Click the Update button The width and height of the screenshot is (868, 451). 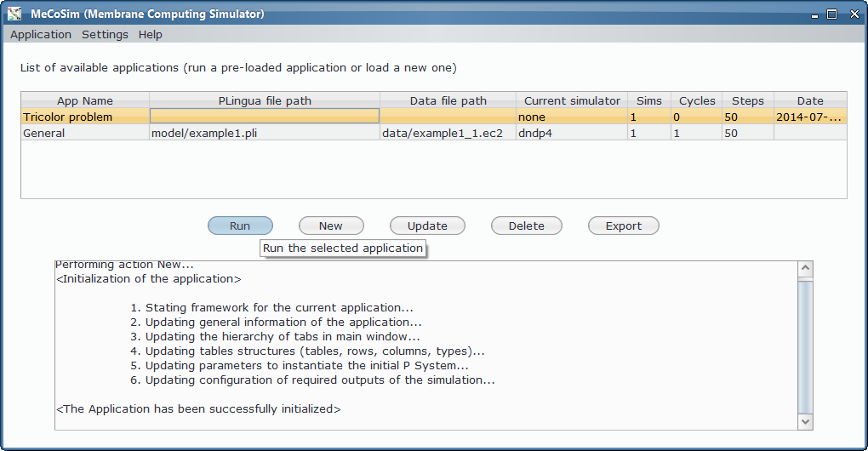(x=427, y=225)
